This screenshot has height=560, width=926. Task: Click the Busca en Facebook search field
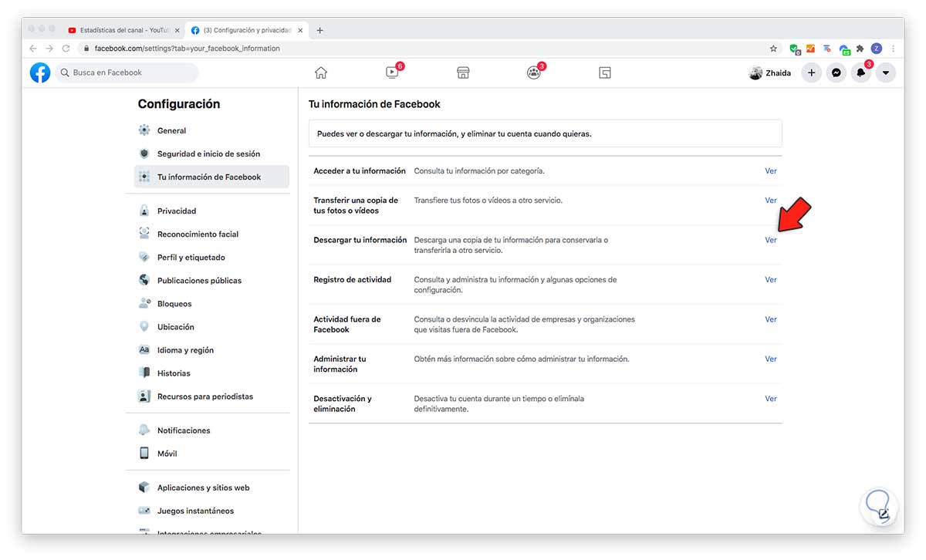[127, 73]
